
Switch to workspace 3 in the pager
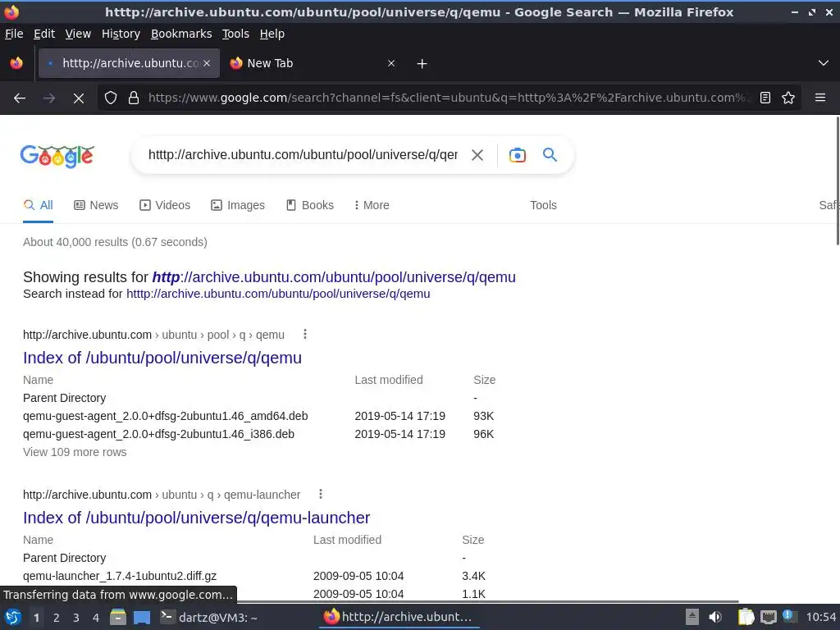[76, 618]
